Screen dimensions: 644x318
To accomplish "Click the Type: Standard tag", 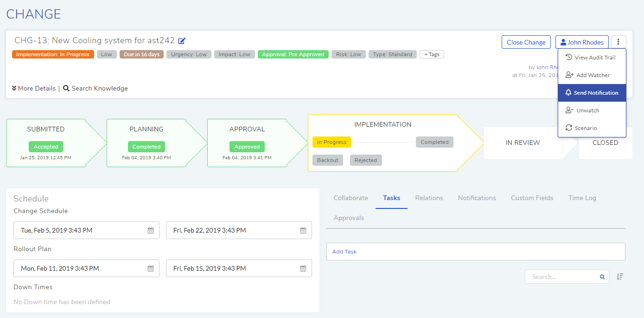I will click(393, 54).
